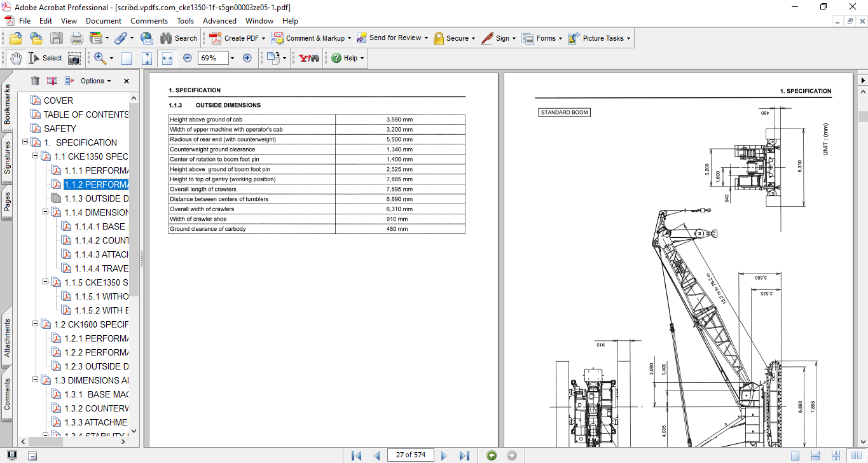Collapse the 1.1.4 DIMENSION bookmark node
Screen dimensions: 868x463
(x=46, y=212)
